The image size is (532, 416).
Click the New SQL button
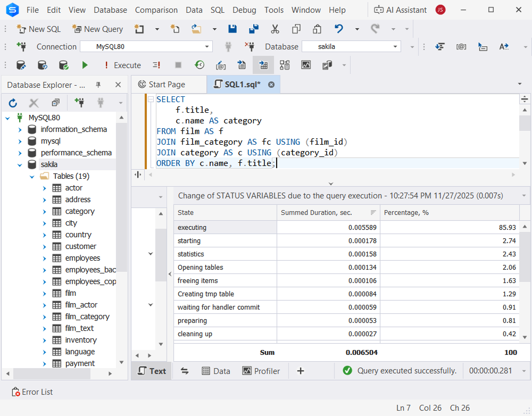[38, 29]
